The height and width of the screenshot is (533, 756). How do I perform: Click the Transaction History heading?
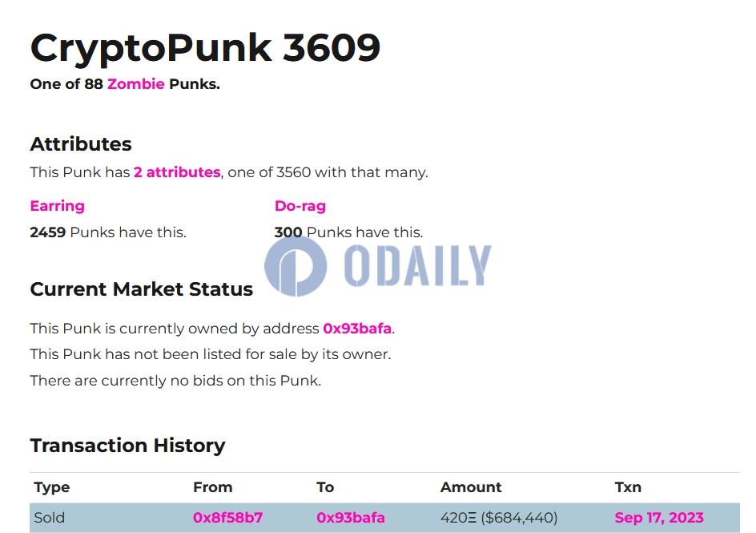pos(127,445)
